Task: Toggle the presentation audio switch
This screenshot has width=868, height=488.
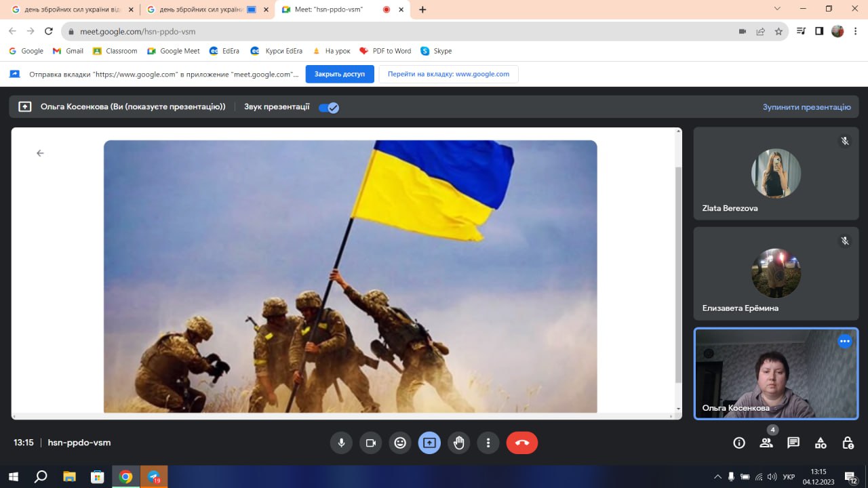Action: 329,107
